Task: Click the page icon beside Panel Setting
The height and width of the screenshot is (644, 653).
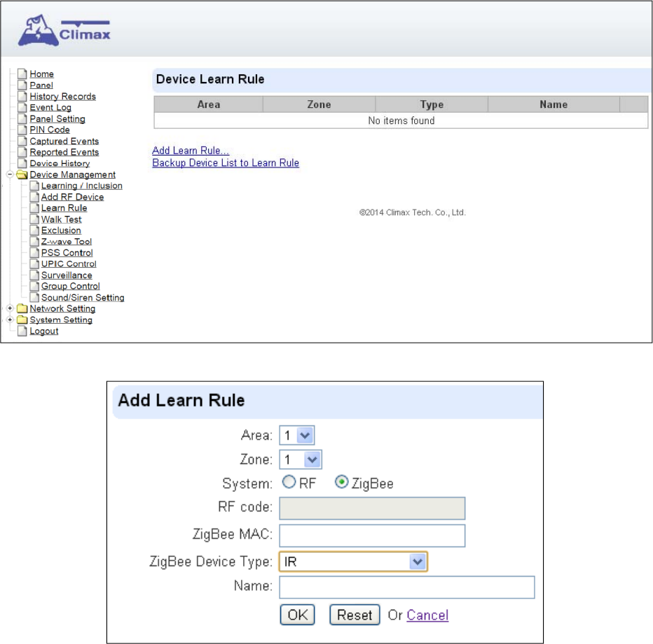Action: 22,118
